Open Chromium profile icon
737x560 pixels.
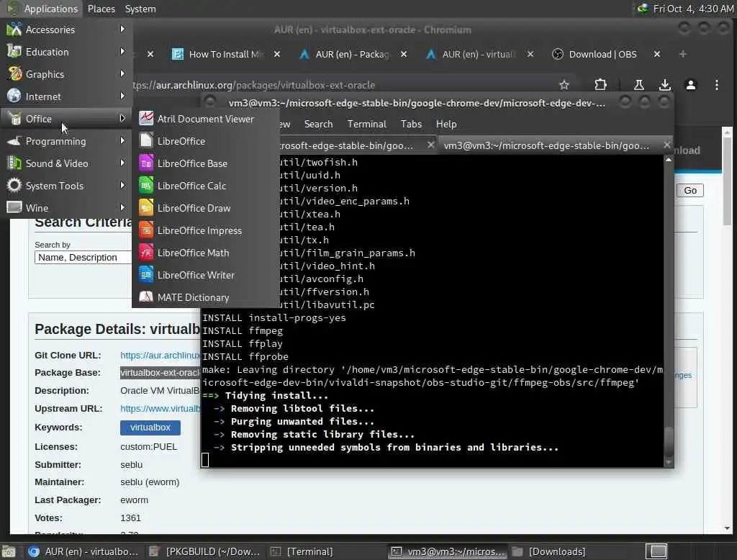(x=690, y=85)
